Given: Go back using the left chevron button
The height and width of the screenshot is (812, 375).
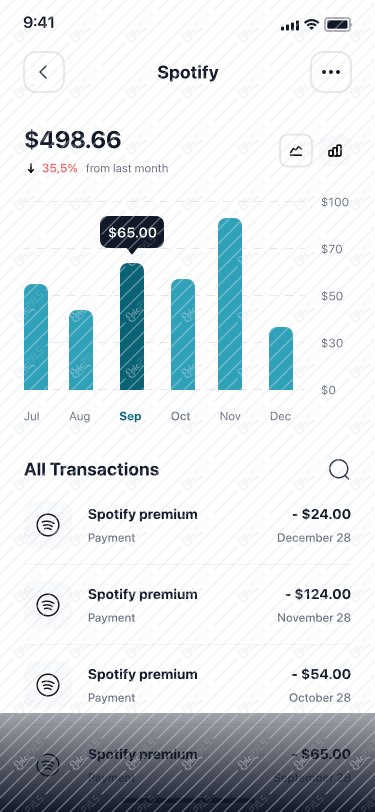Looking at the screenshot, I should (44, 72).
